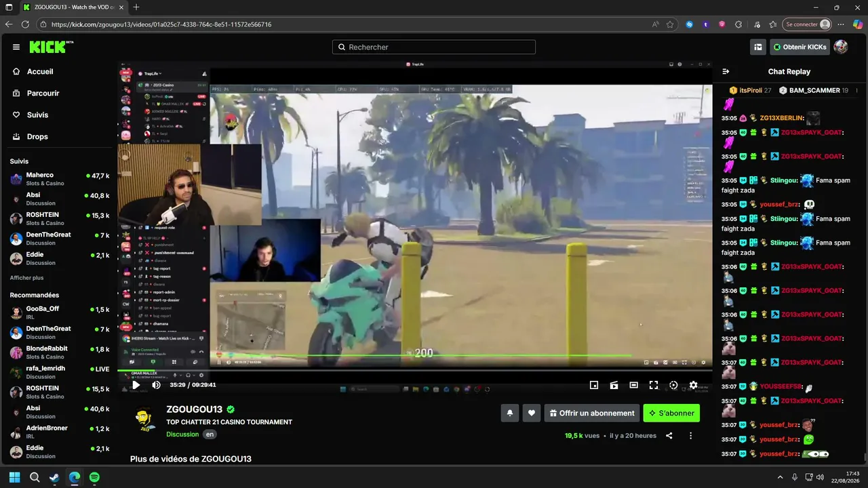Toggle notifications bell for ZGOUGOU13
This screenshot has width=868, height=488.
coord(510,413)
